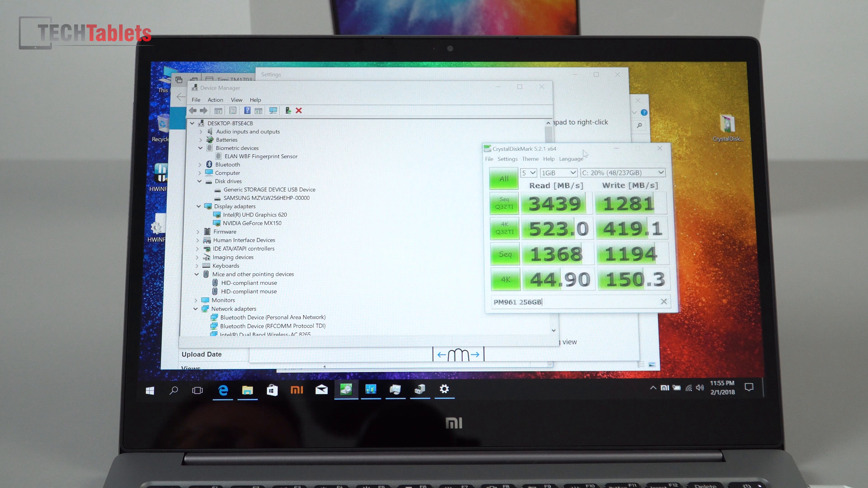Clear the PM961 256GB comment with the X

coord(664,301)
